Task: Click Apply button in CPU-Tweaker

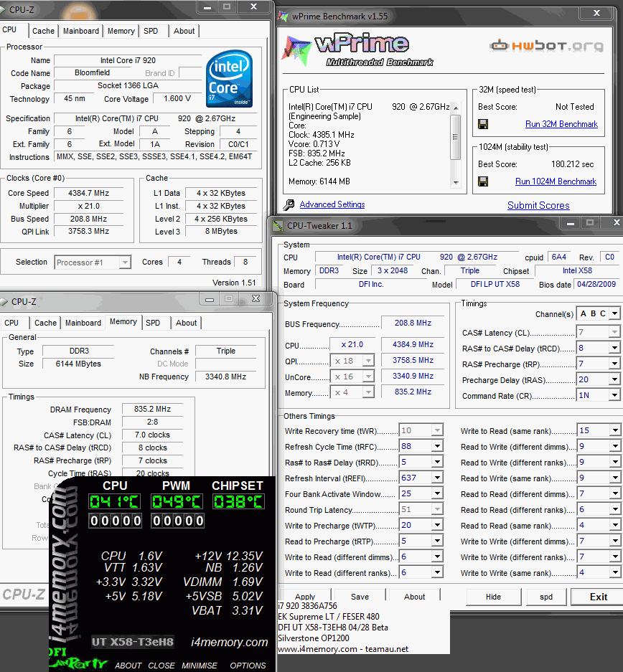Action: 305,597
